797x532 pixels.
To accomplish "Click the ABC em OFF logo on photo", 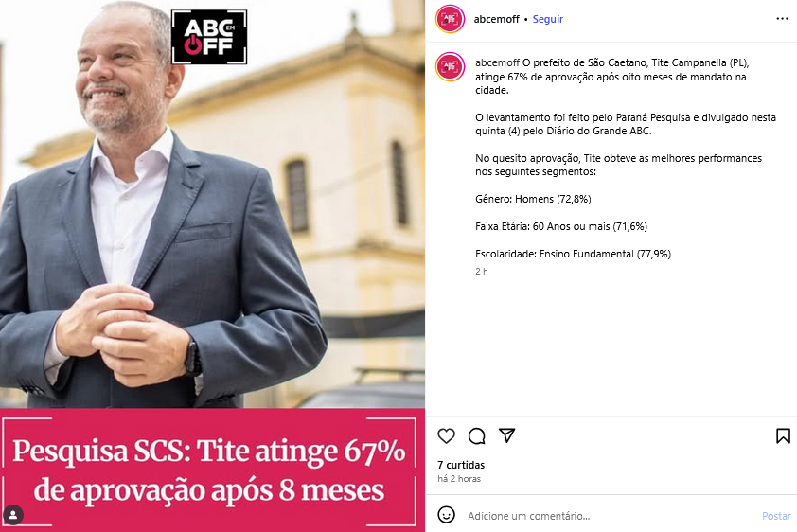I will 209,37.
